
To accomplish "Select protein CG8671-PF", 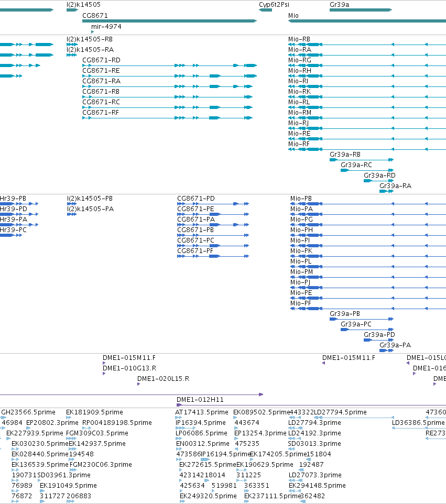I will pos(213,256).
